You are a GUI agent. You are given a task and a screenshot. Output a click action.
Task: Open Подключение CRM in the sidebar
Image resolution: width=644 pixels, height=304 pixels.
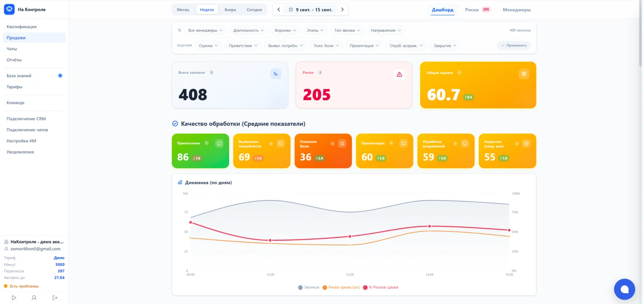click(x=34, y=119)
